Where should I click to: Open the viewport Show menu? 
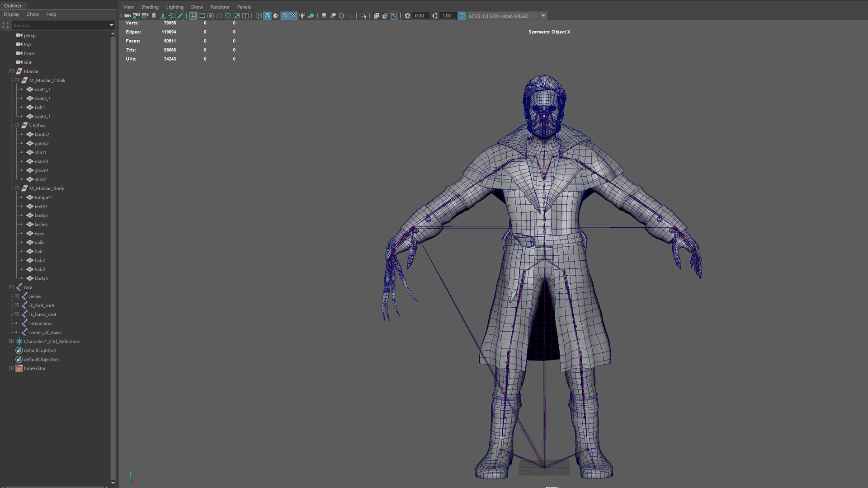(x=197, y=7)
